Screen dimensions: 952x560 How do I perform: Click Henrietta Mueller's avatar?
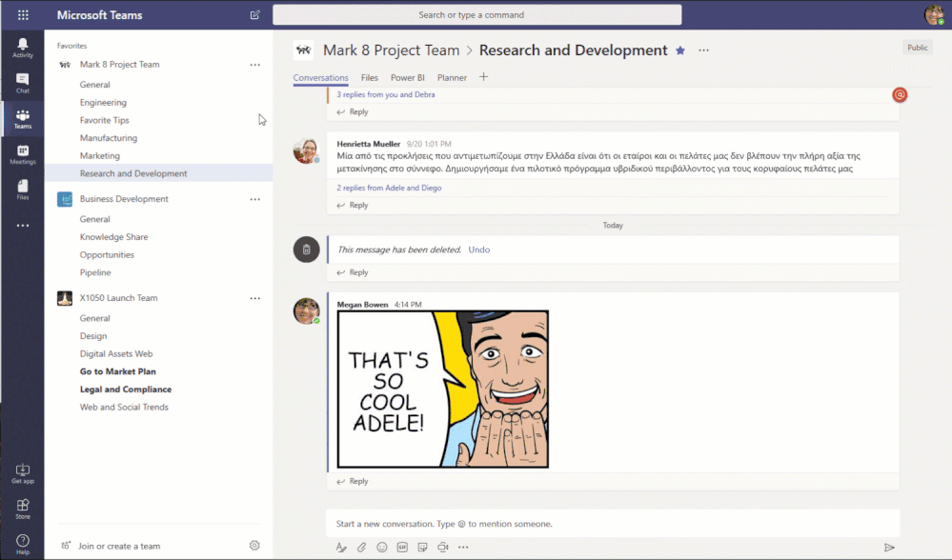click(306, 150)
